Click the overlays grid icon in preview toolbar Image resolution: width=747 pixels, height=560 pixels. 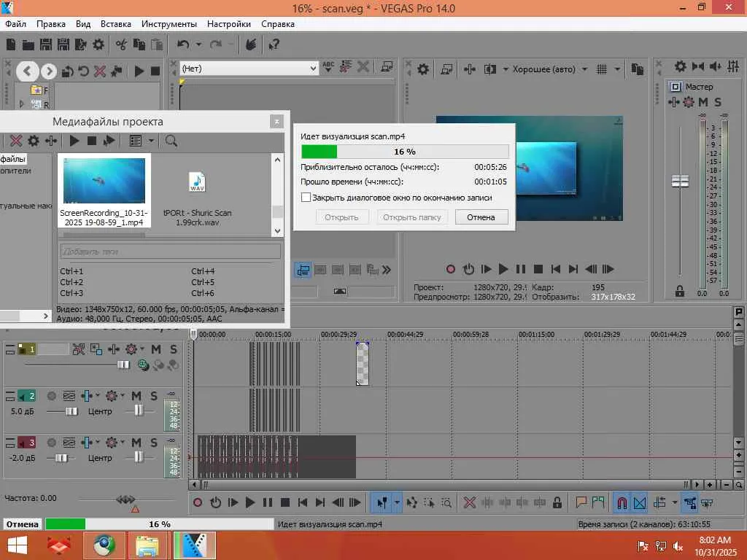(602, 69)
